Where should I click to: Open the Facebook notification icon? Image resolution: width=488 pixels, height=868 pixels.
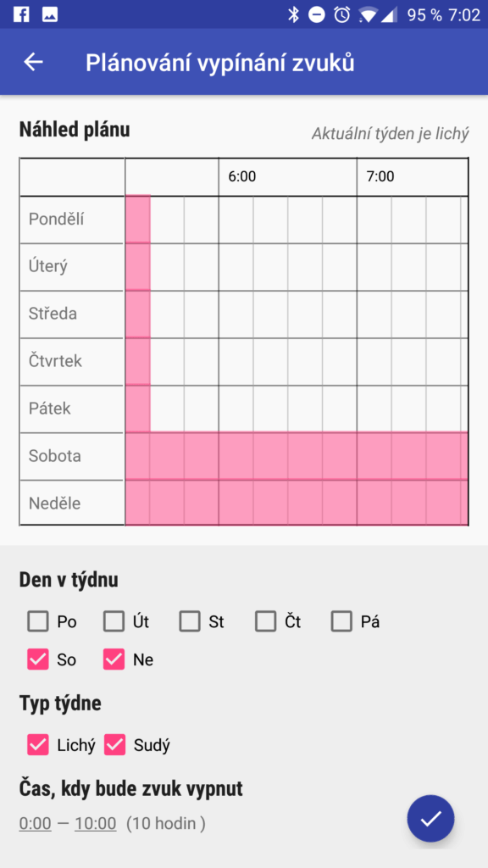[21, 14]
